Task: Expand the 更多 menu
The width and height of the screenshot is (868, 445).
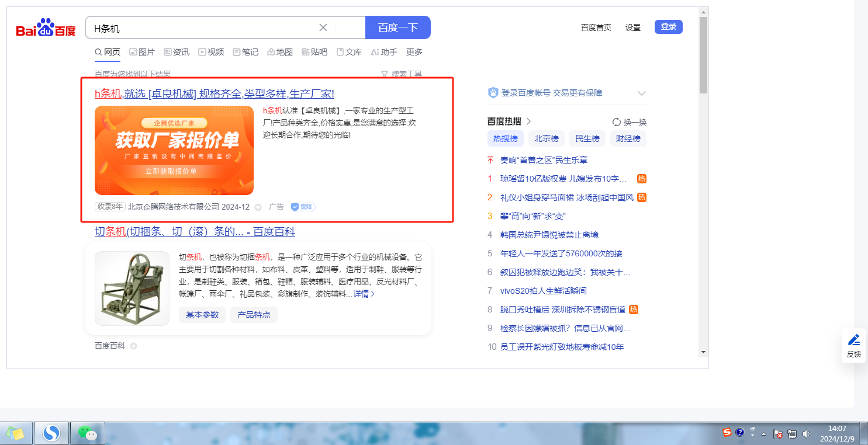Action: [x=414, y=52]
